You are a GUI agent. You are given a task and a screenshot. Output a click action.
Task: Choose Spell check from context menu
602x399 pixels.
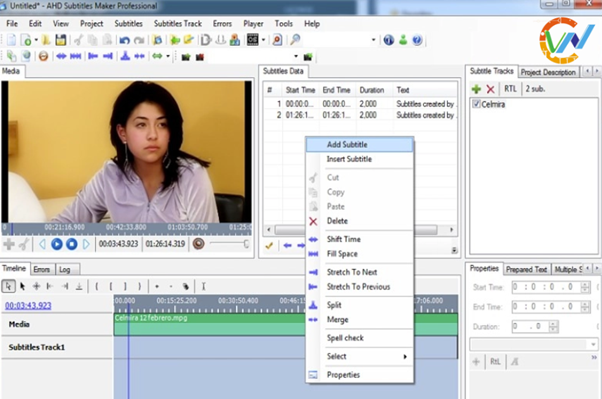[360, 338]
